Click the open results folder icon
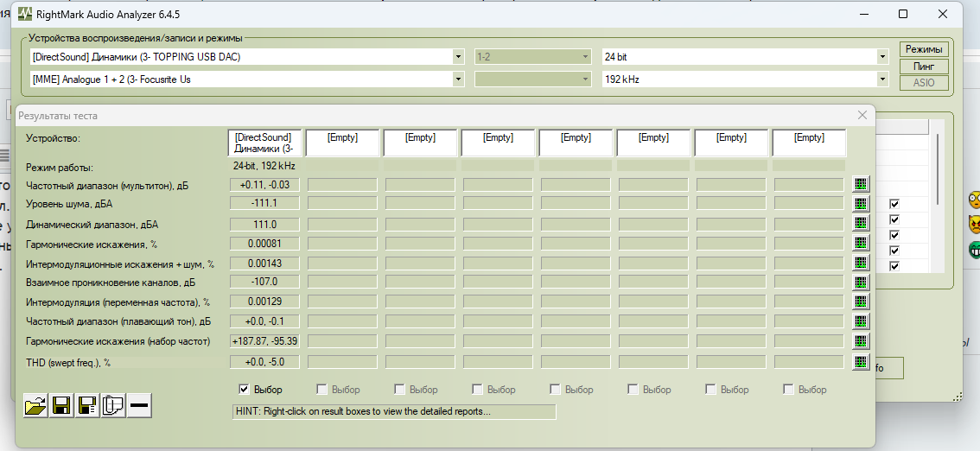This screenshot has height=451, width=980. click(35, 404)
